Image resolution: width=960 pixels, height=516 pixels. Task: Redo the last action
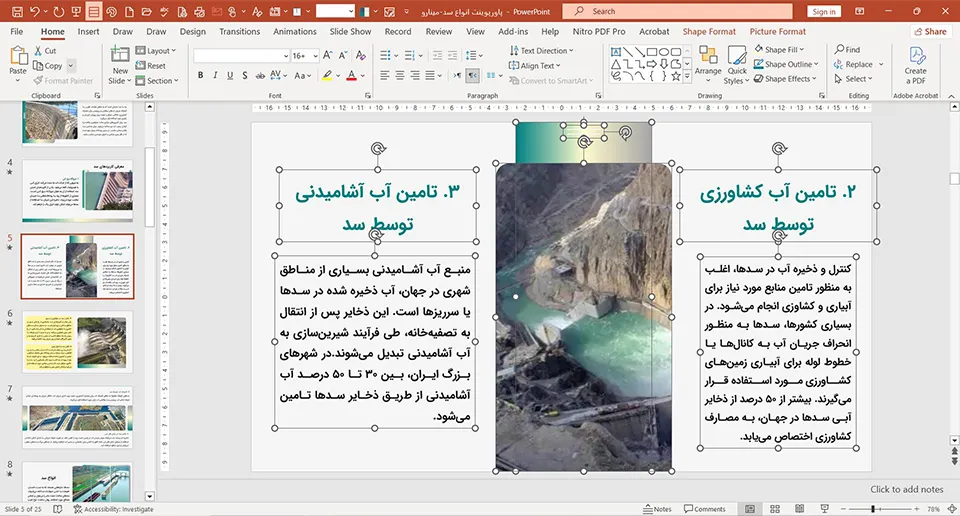[59, 12]
